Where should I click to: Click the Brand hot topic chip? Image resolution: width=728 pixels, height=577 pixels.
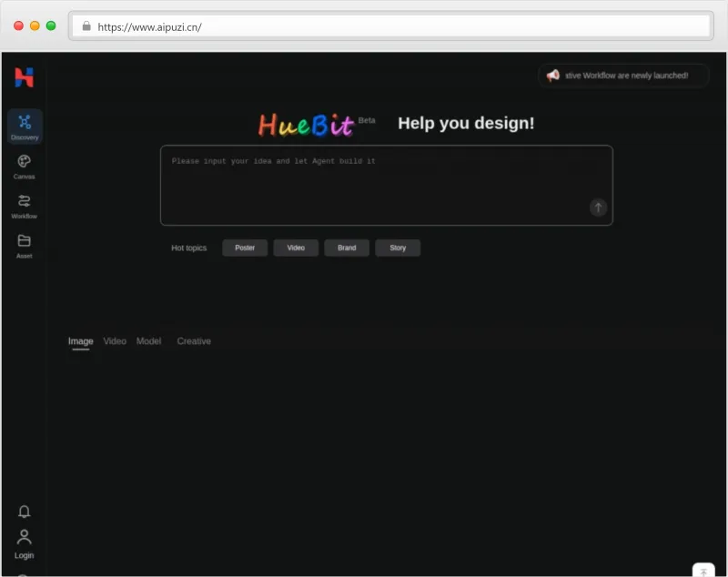coord(346,248)
